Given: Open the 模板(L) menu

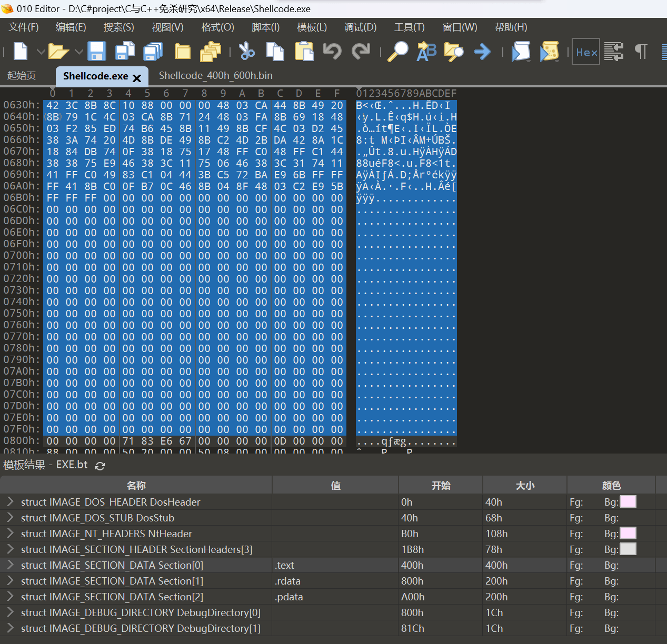Looking at the screenshot, I should click(x=312, y=27).
